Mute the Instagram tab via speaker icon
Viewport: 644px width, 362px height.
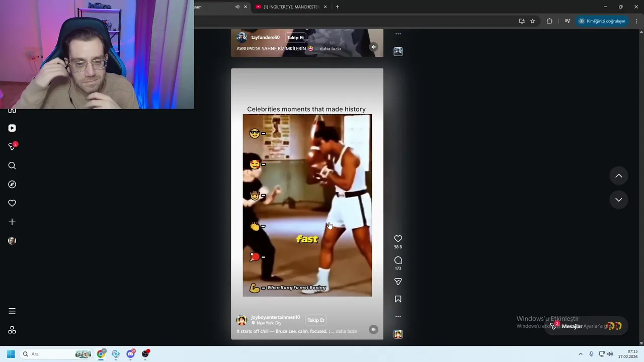coord(237,7)
